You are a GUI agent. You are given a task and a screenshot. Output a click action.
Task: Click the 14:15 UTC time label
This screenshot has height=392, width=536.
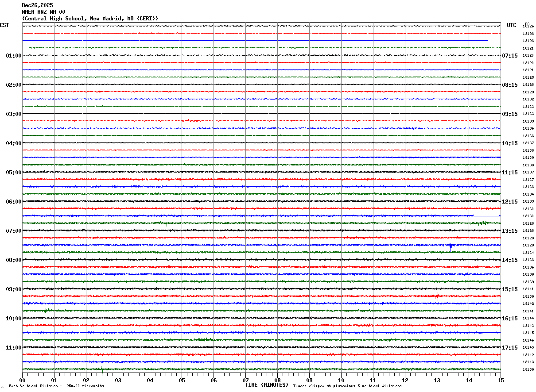point(510,260)
